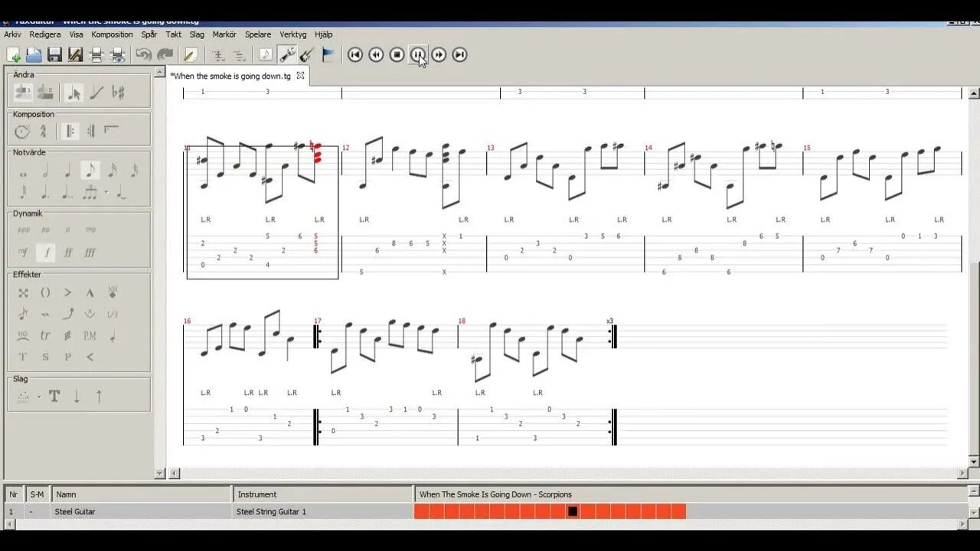The width and height of the screenshot is (980, 551).
Task: Open guitar fretboard view icon
Action: pyautogui.click(x=307, y=55)
